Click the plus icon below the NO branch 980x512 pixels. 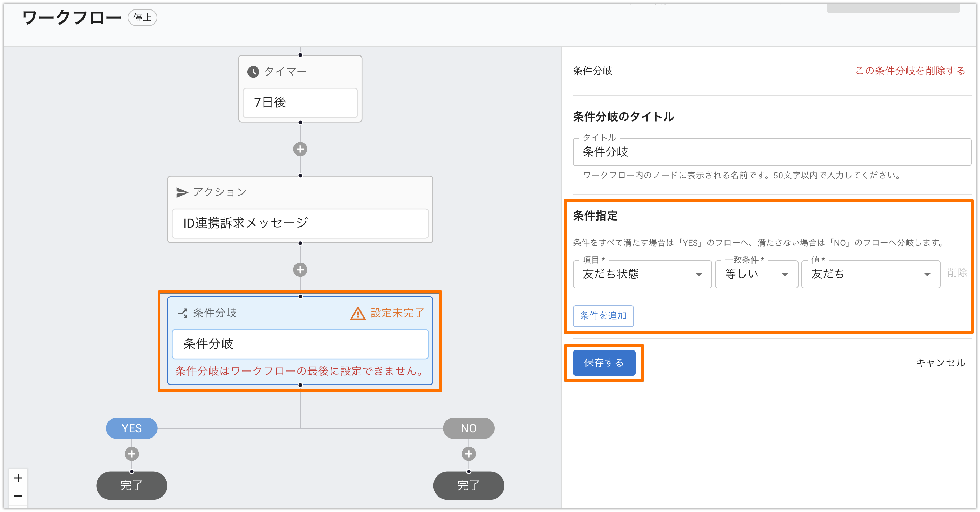pos(468,453)
